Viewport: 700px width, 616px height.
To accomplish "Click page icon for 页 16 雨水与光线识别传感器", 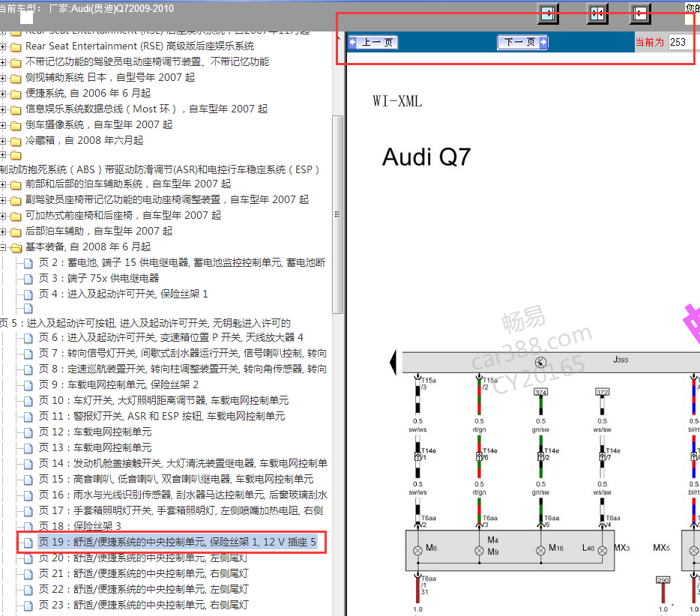I will pos(28,495).
